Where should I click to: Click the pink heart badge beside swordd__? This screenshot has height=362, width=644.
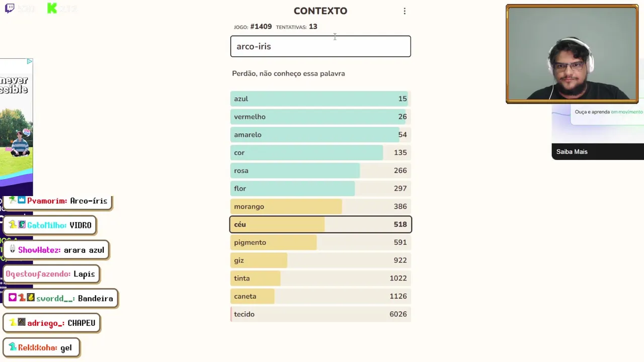[13, 298]
